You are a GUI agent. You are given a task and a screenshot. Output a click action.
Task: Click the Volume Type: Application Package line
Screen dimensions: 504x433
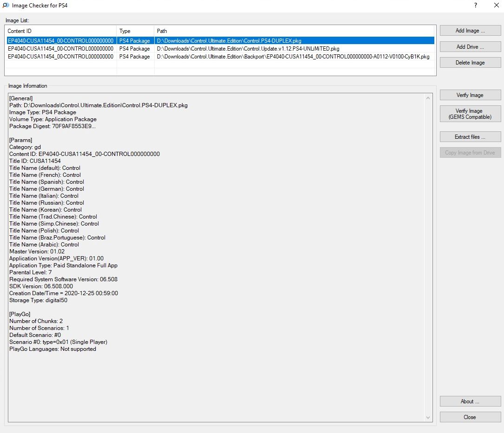(52, 119)
